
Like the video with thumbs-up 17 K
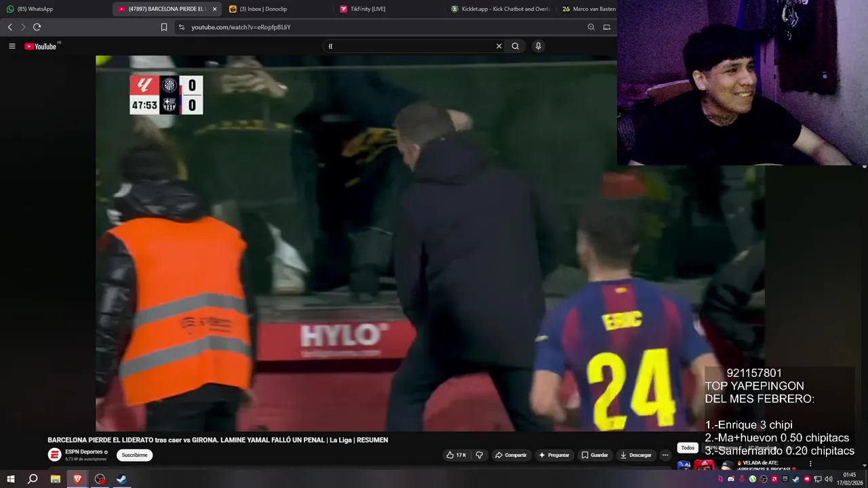coord(456,455)
